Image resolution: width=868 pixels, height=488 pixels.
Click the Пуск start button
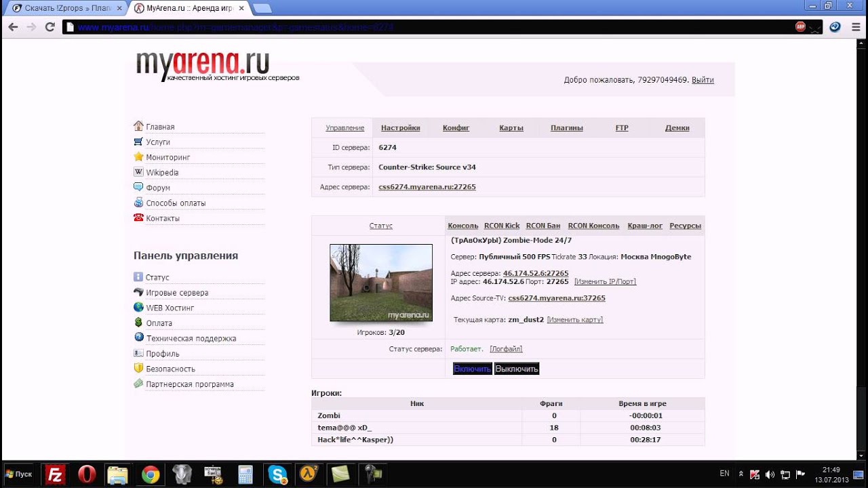point(18,474)
